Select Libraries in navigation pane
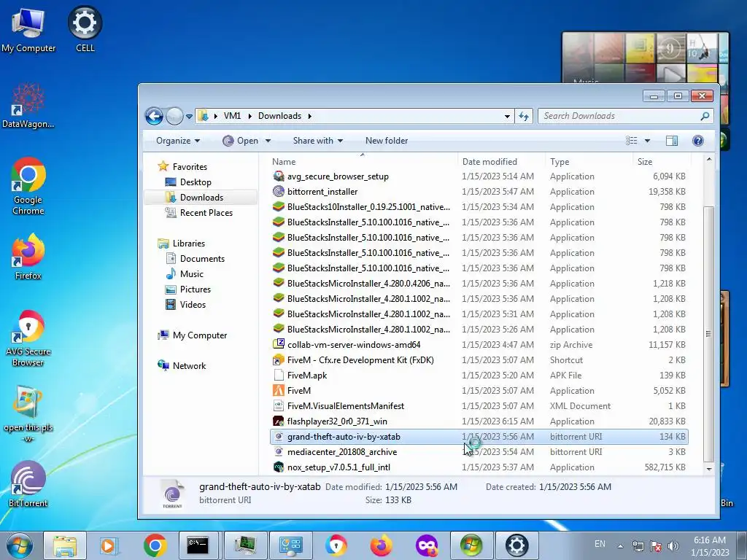 [x=189, y=244]
